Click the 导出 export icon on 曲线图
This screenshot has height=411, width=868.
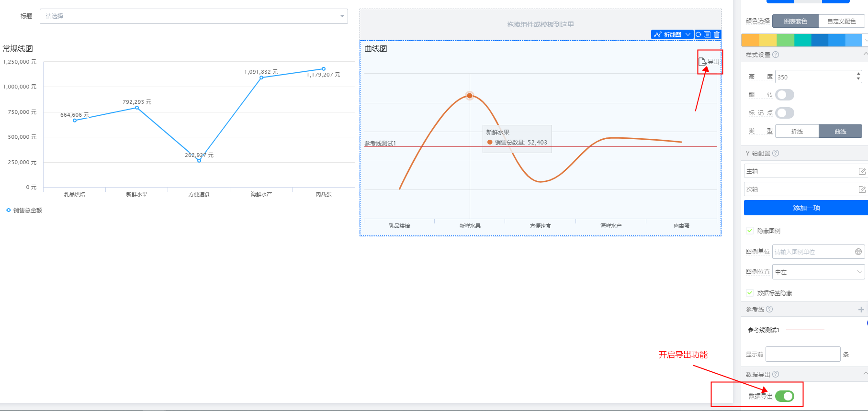702,61
